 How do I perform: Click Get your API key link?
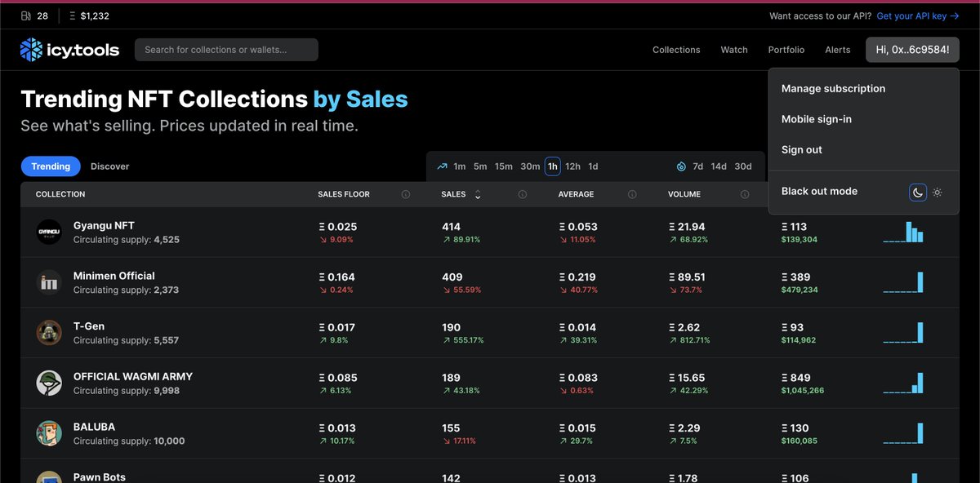(x=918, y=16)
